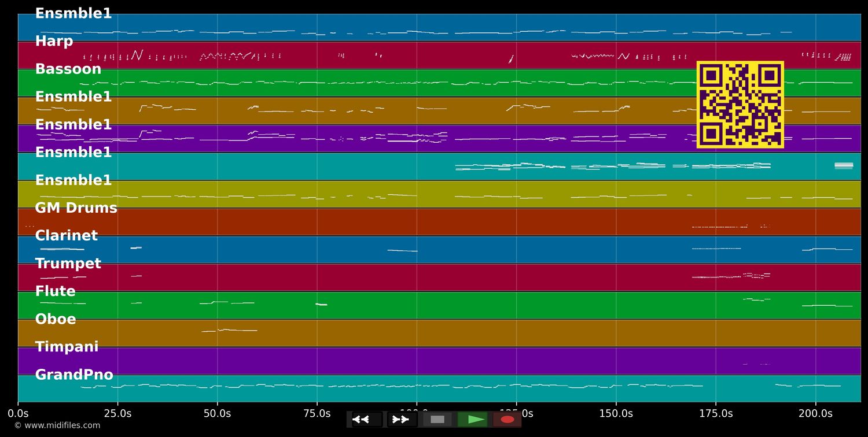This screenshot has width=868, height=437.
Task: Select the Clarinet track label
Action: pos(67,236)
